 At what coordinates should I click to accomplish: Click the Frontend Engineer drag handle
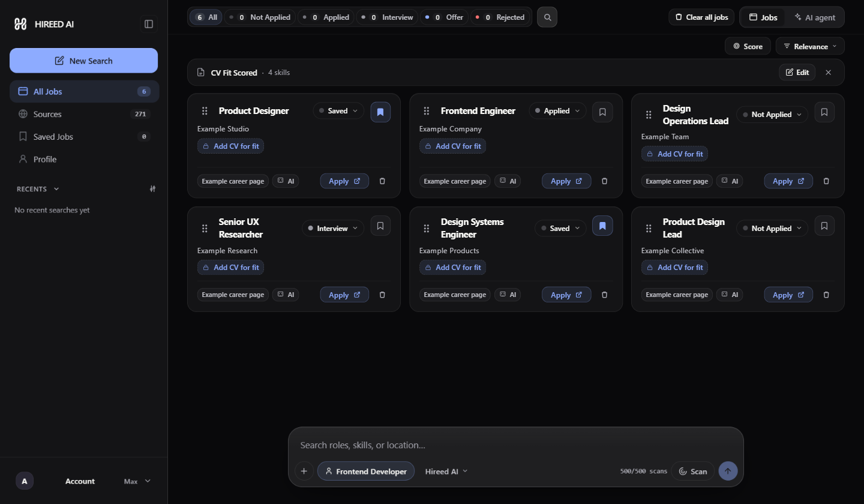point(427,111)
